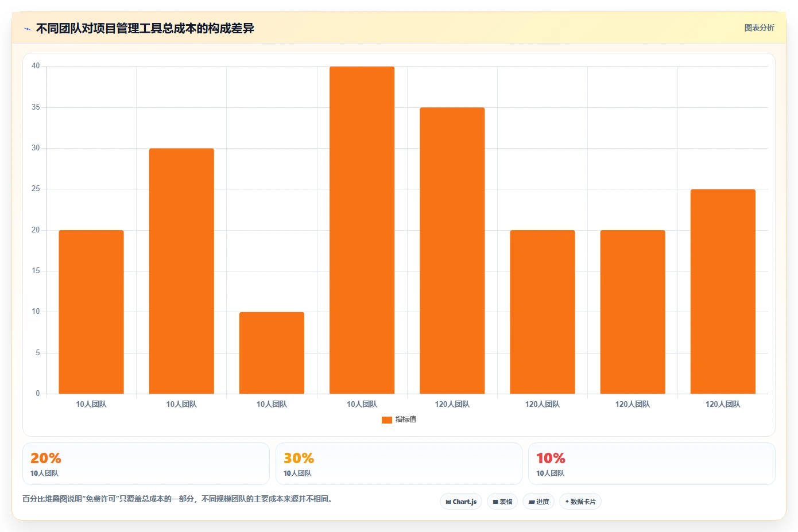Image resolution: width=798 pixels, height=532 pixels.
Task: Click the 120人团队 bar reaching 35
Action: [x=452, y=251]
